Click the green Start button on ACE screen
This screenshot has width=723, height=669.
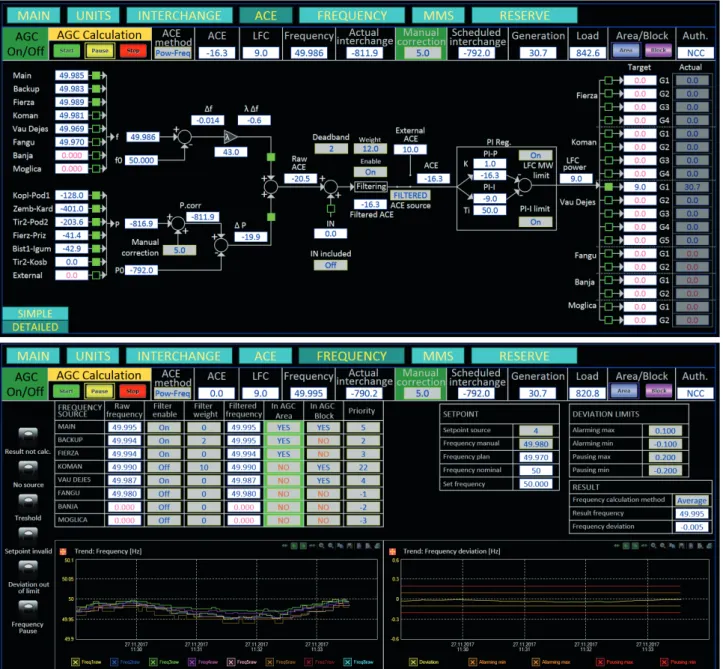click(x=66, y=51)
